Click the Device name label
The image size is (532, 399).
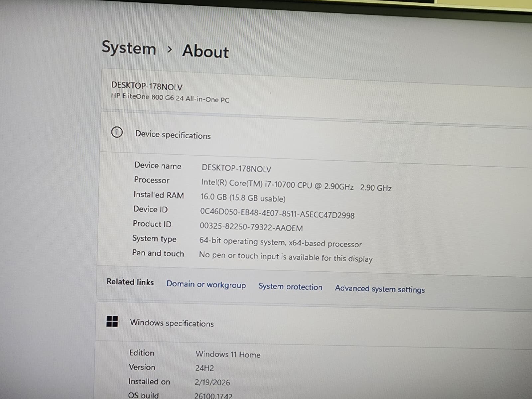coord(158,166)
